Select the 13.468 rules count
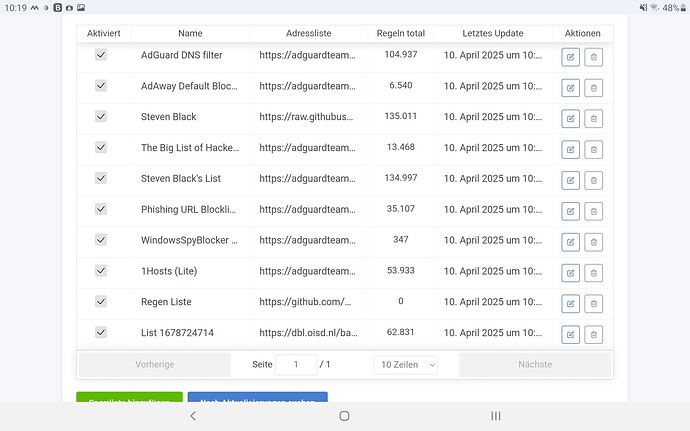Viewport: 690px width, 431px height. 400,147
